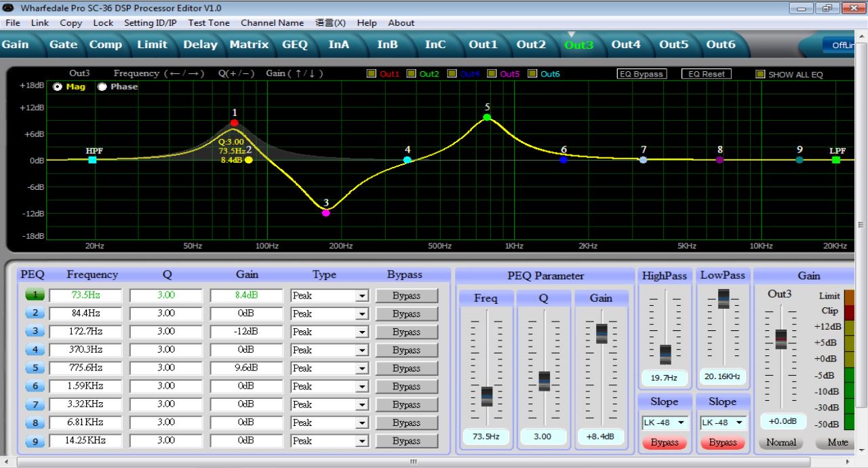Viewport: 868px width, 468px height.
Task: Open Type dropdown for PEQ band 3
Action: click(362, 332)
